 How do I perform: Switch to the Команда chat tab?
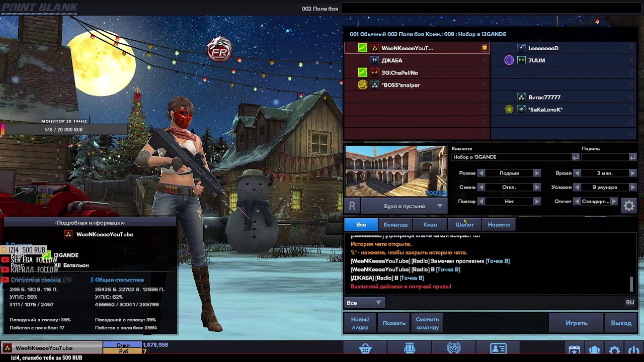(x=395, y=225)
